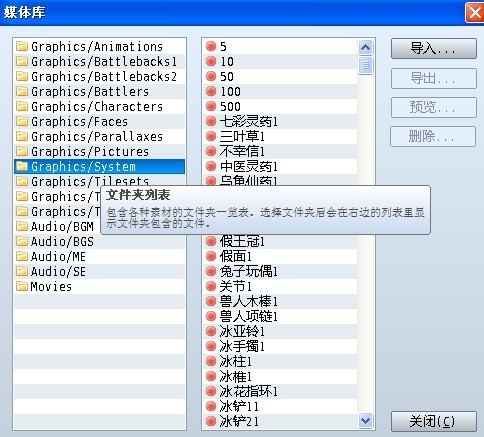Select file 100 in the list
The image size is (484, 437).
pos(280,91)
